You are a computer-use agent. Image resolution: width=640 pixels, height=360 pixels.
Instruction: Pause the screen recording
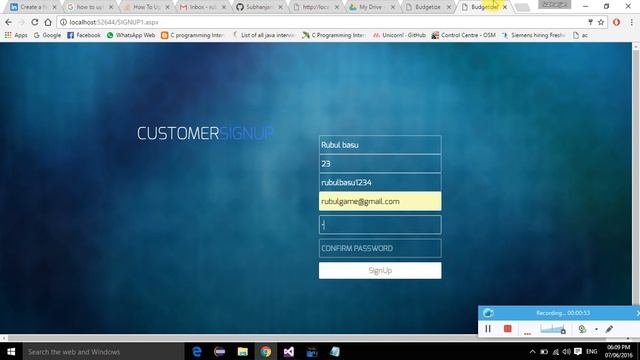point(488,329)
